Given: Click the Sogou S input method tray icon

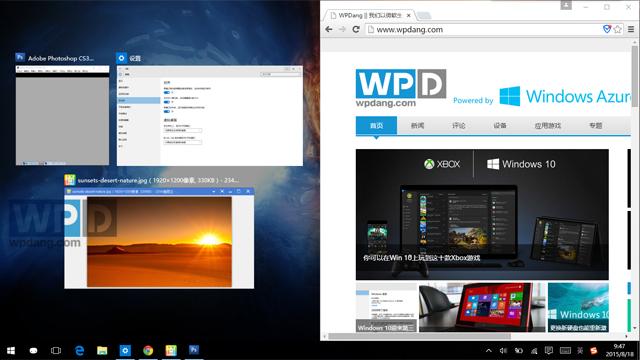Looking at the screenshot, I should [x=594, y=351].
